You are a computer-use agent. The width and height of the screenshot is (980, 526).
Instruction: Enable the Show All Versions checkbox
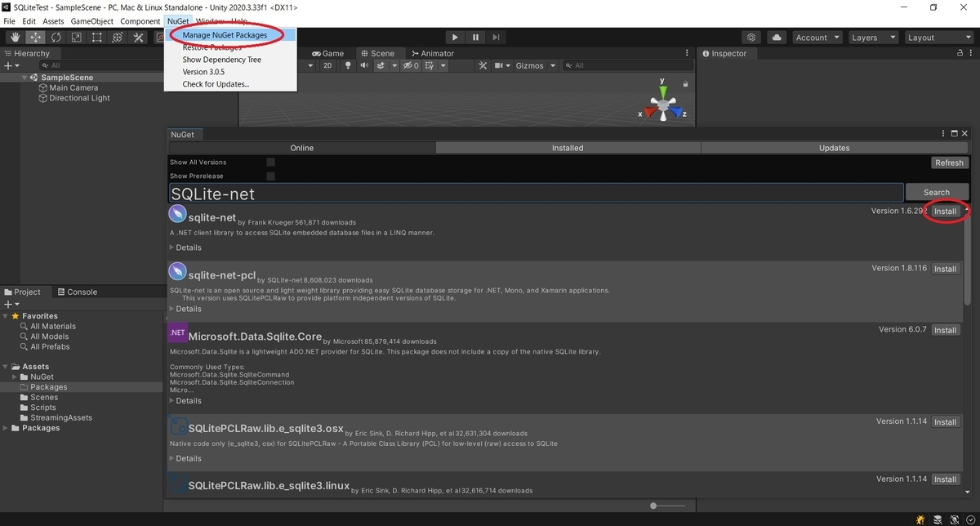tap(270, 162)
